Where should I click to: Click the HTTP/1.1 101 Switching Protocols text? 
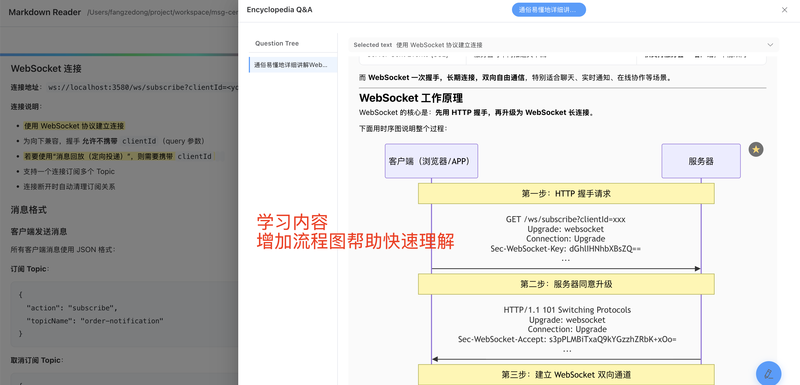[567, 310]
